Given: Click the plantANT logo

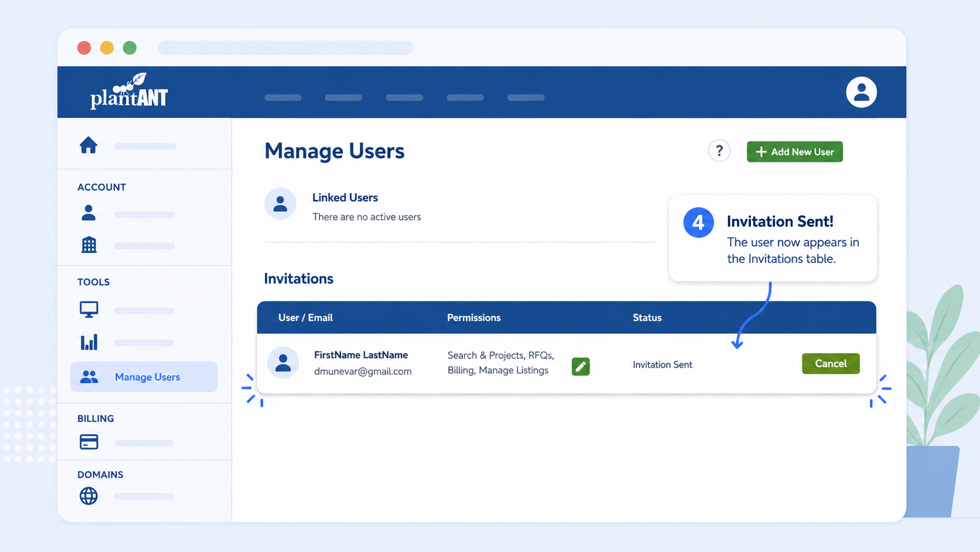Looking at the screenshot, I should tap(129, 92).
